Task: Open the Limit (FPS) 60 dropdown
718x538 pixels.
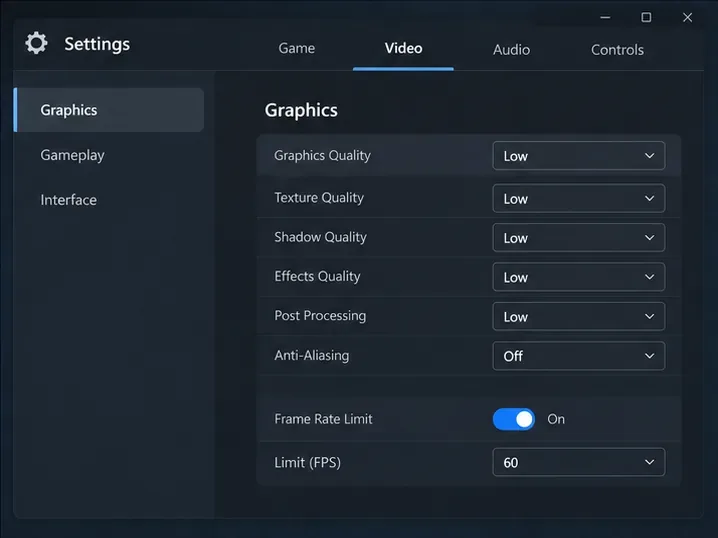Action: point(578,462)
